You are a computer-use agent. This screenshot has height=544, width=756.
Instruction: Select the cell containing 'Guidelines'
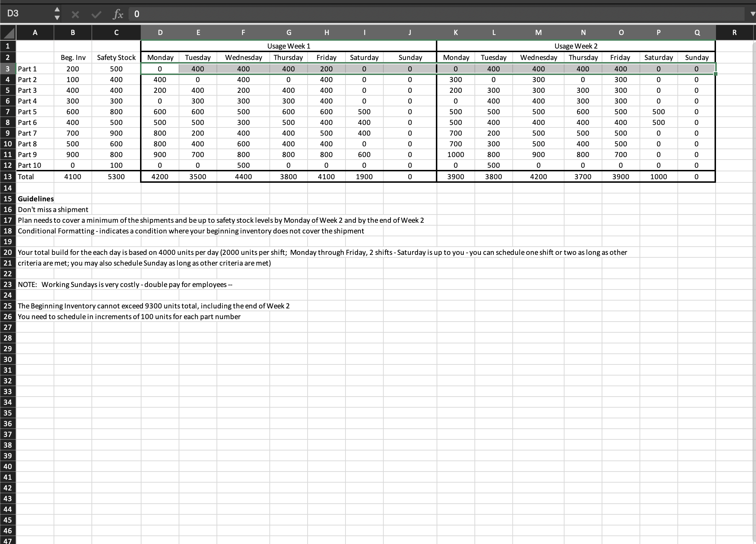[x=35, y=198]
